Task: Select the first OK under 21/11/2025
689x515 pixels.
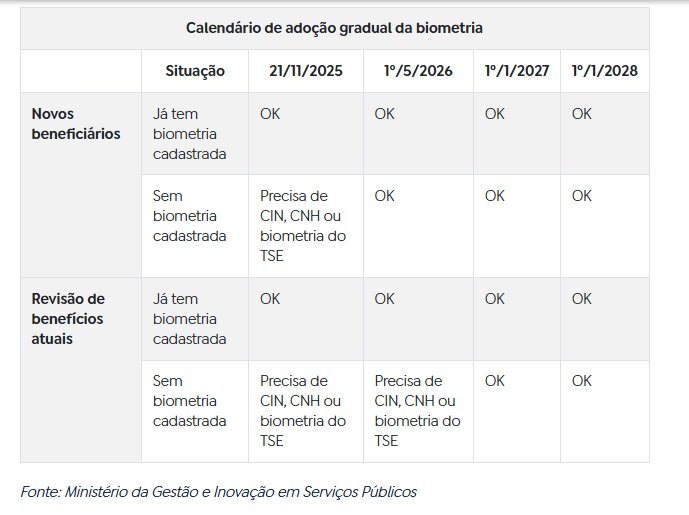Action: coord(270,114)
